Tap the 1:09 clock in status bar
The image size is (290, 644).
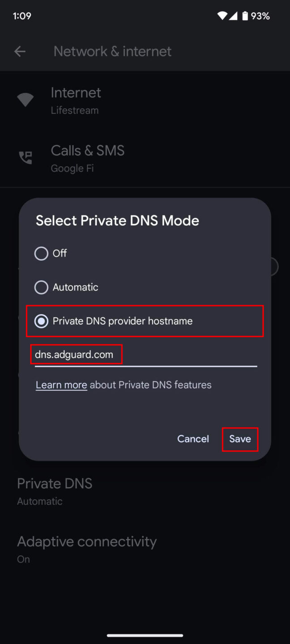click(x=22, y=16)
